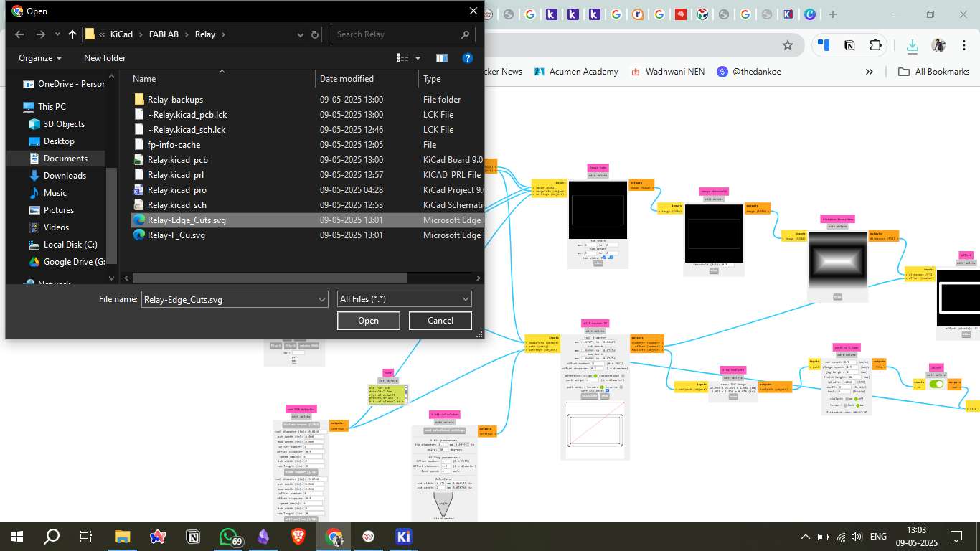Select the Relay-backups folder
The width and height of the screenshot is (980, 551).
175,100
